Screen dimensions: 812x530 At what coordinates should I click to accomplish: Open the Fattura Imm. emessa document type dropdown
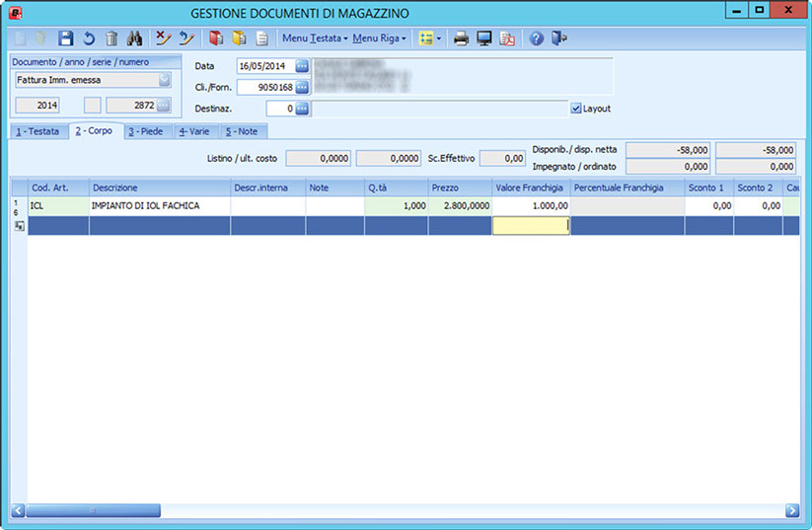tap(164, 80)
